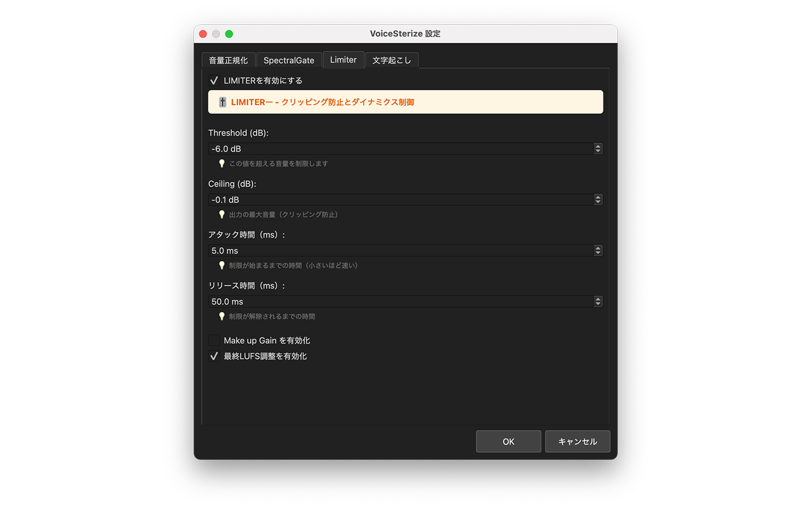This screenshot has height=508, width=812.
Task: Click the リリース時間（ms）: label
Action: click(247, 286)
